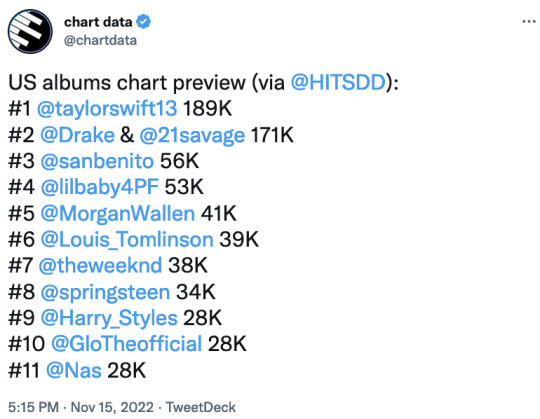Open the @HITSDD mention link

point(338,83)
